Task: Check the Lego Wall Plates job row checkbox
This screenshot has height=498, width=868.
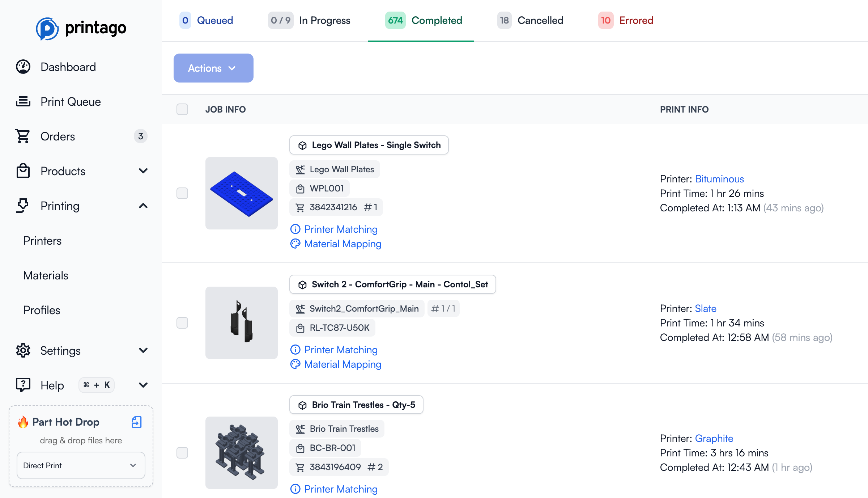Action: pos(182,193)
